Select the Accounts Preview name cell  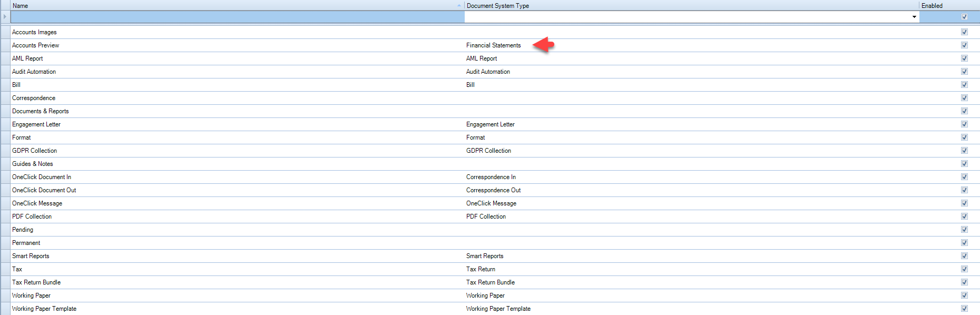pyautogui.click(x=237, y=45)
